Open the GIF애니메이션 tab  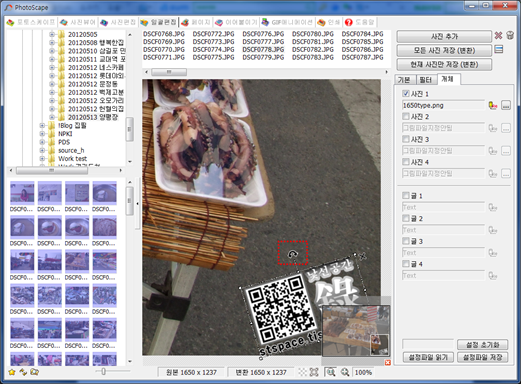pos(287,22)
